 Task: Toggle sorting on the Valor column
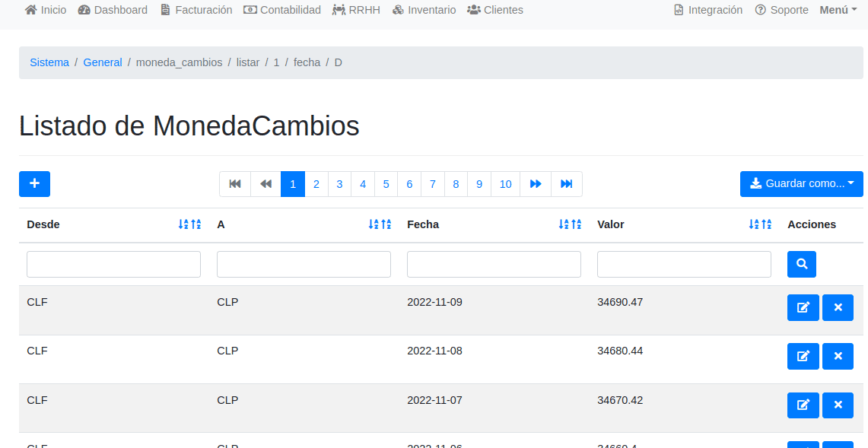pyautogui.click(x=760, y=224)
